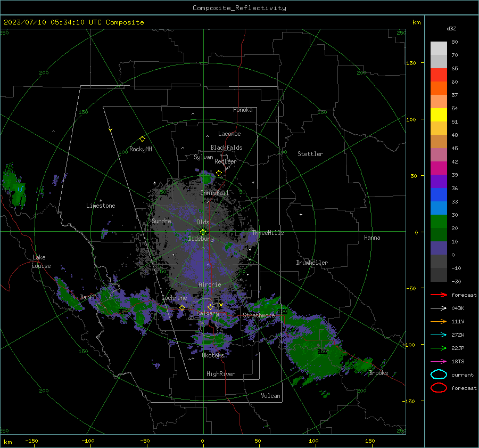
Task: Select the orange 111V arrow icon
Action: (439, 321)
